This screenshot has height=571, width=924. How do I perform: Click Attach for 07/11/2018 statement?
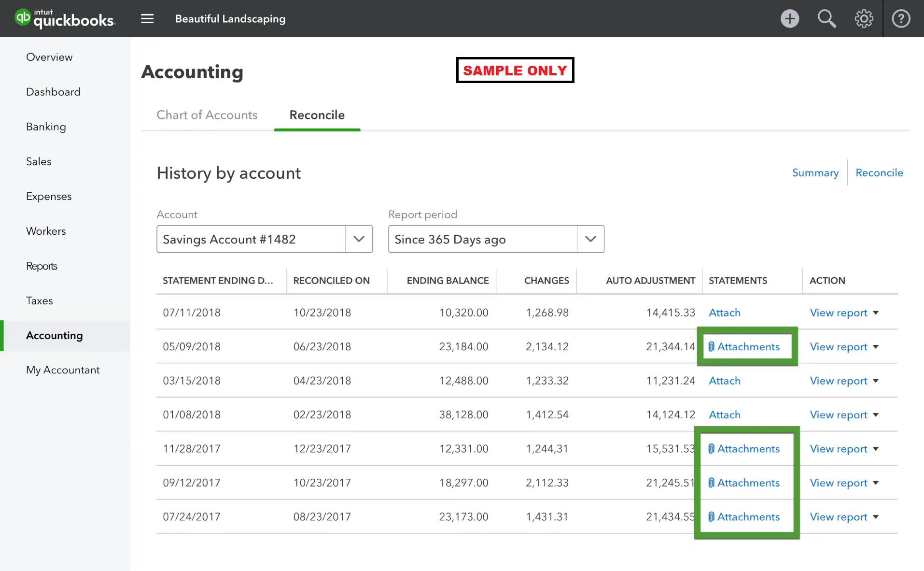(x=724, y=313)
